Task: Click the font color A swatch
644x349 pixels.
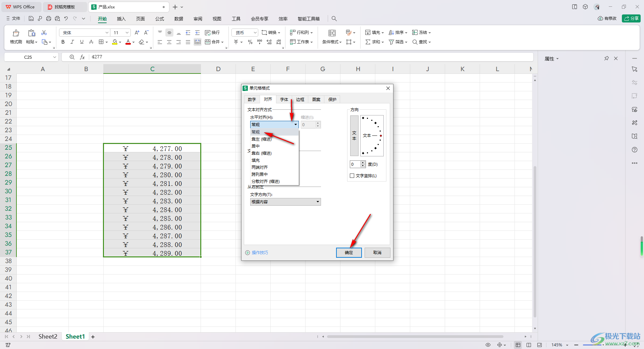Action: click(x=128, y=42)
